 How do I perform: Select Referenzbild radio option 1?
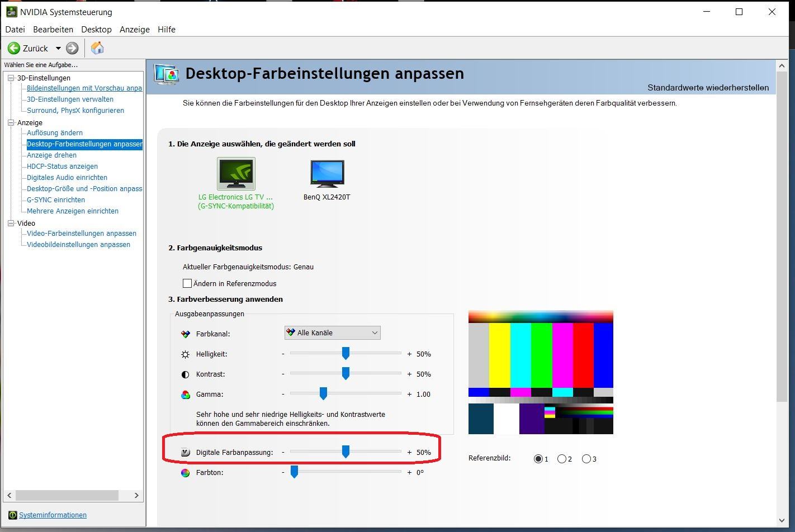point(538,459)
